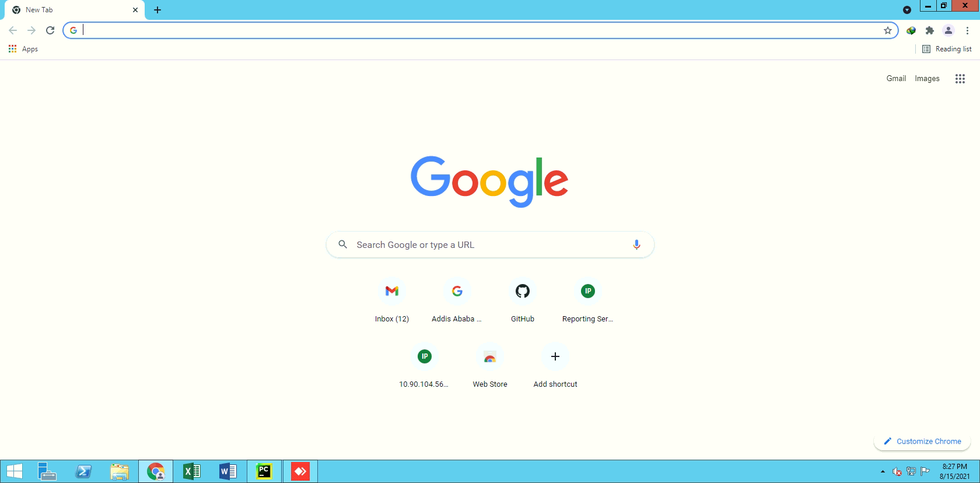Show hidden system tray icons arrow

(x=883, y=471)
